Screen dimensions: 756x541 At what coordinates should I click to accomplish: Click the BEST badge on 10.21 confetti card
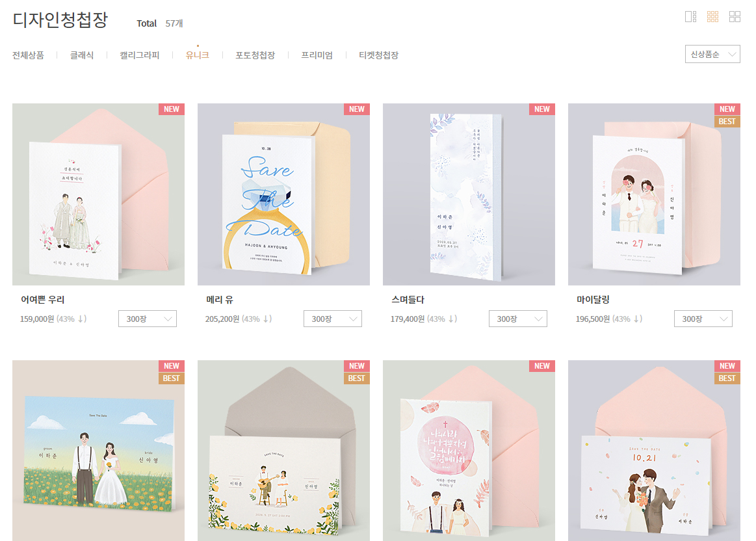tap(727, 378)
